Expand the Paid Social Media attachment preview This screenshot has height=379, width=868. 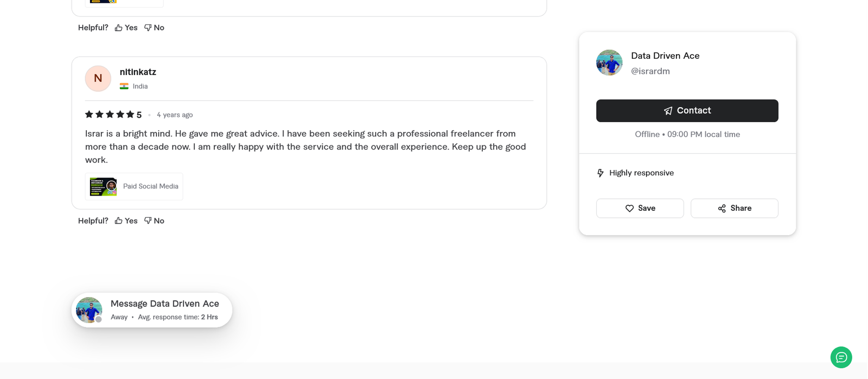point(133,186)
